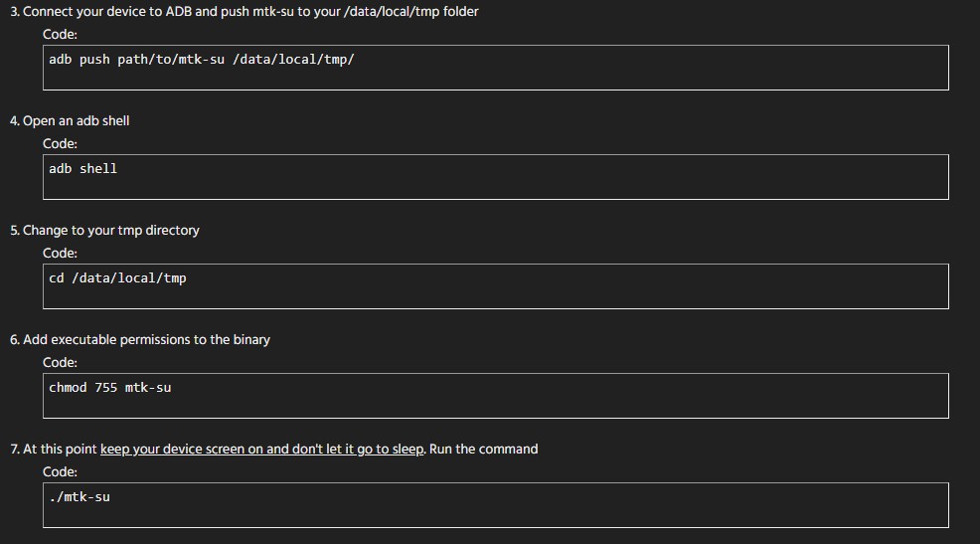Click 'Code:' label above cd command box
The height and width of the screenshot is (544, 980).
[x=60, y=254]
